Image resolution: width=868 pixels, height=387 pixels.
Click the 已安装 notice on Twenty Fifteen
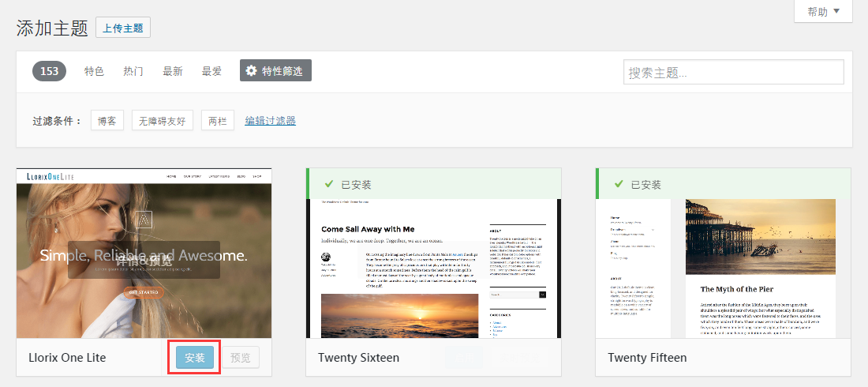click(723, 183)
